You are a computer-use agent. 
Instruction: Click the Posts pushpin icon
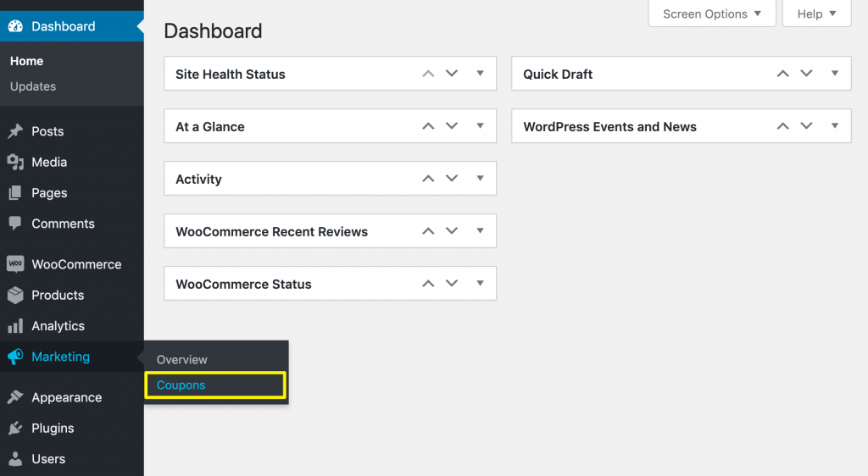pos(15,131)
